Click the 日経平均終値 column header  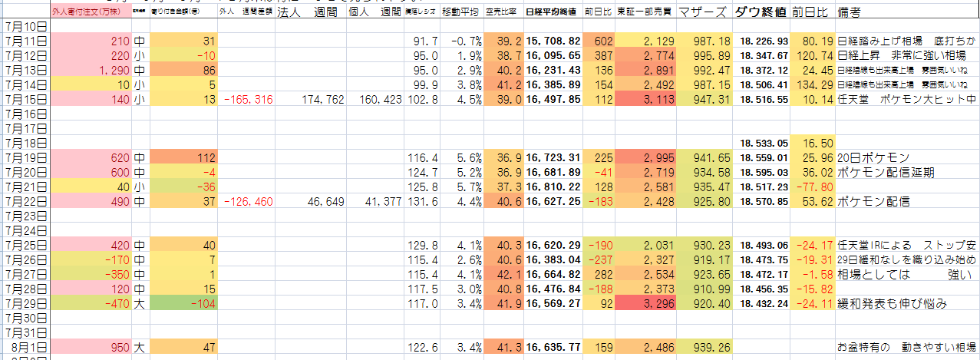point(552,12)
